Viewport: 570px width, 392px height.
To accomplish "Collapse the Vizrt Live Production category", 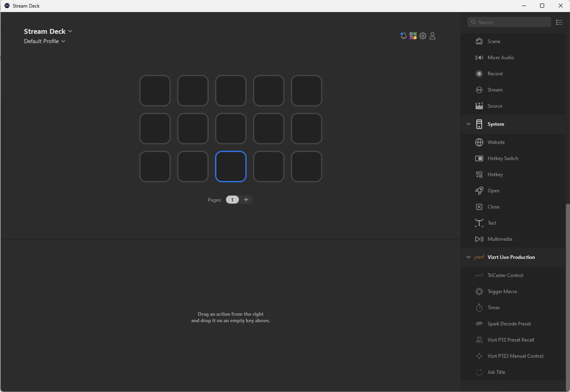I will point(468,257).
